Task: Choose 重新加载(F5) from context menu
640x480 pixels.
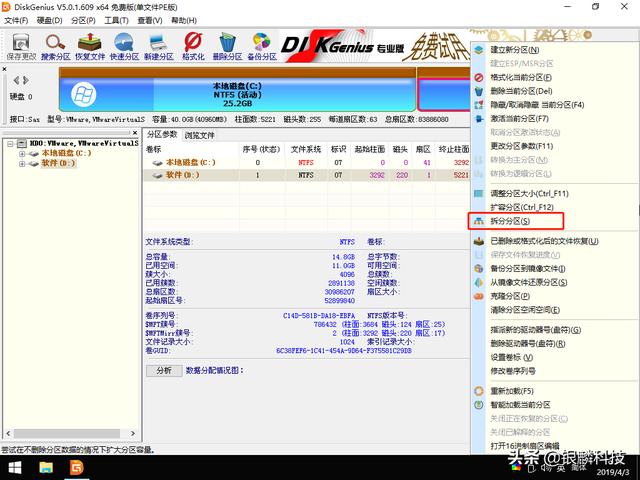Action: click(x=554, y=391)
